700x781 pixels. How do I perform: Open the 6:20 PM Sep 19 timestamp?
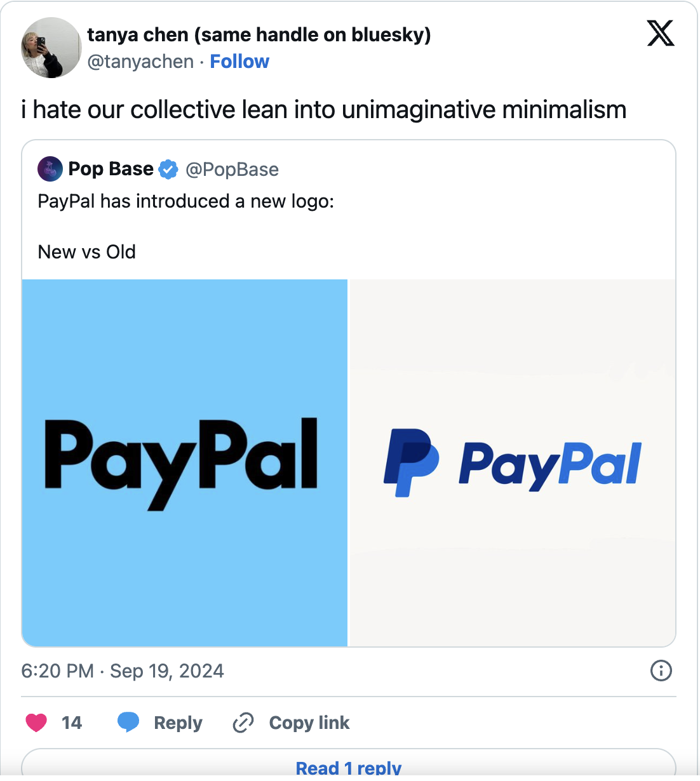(x=123, y=671)
